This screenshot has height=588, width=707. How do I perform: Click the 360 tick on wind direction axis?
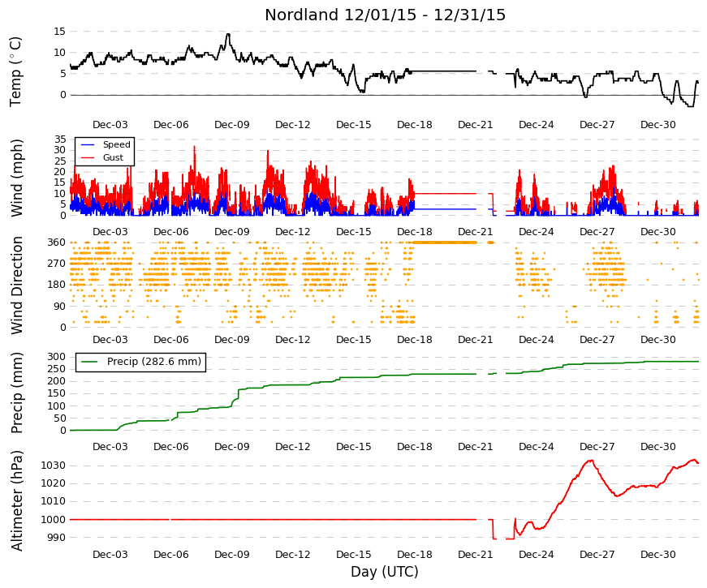pyautogui.click(x=56, y=242)
